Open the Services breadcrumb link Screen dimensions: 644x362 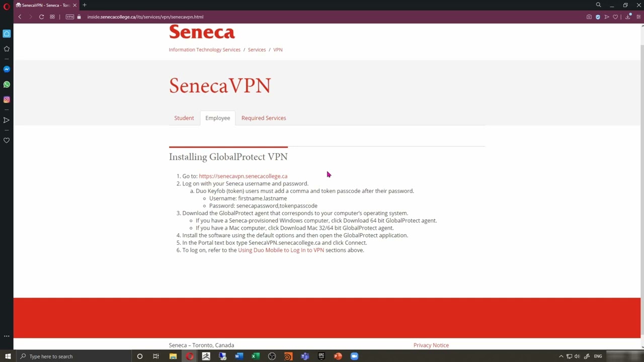tap(257, 50)
